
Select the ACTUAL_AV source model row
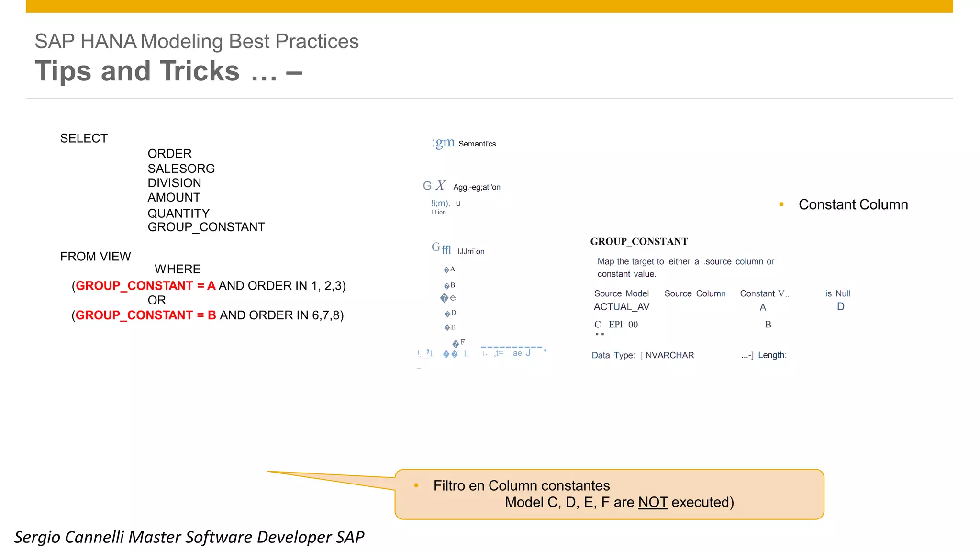(x=622, y=307)
